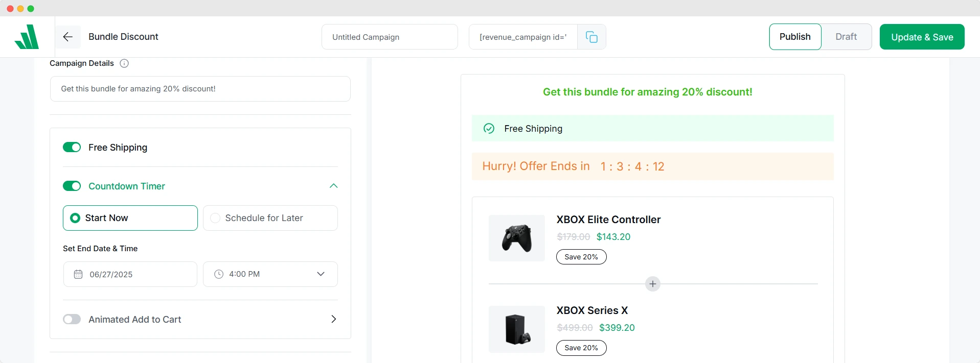Click the Countdown Timer label

point(127,186)
